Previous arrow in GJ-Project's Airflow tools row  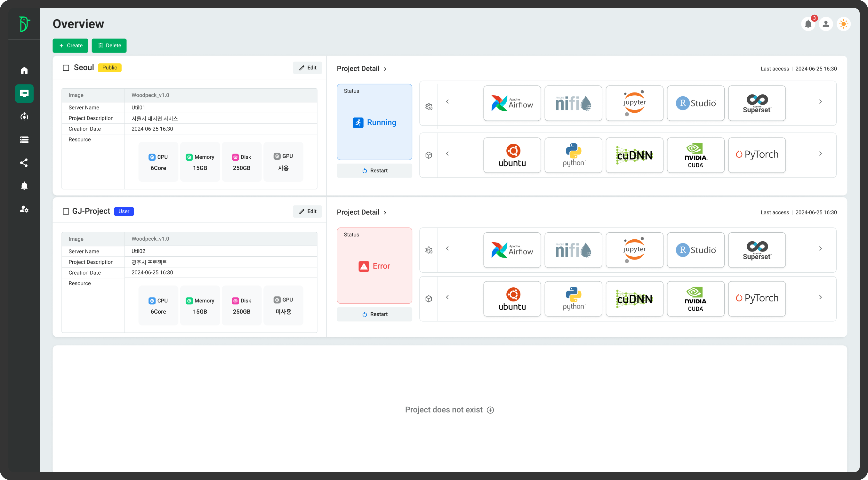[x=447, y=248]
